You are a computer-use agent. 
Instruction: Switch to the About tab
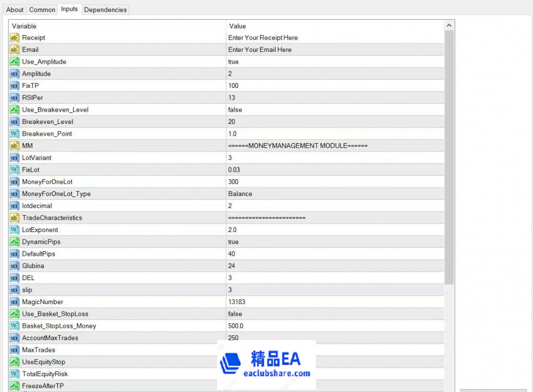pos(15,9)
